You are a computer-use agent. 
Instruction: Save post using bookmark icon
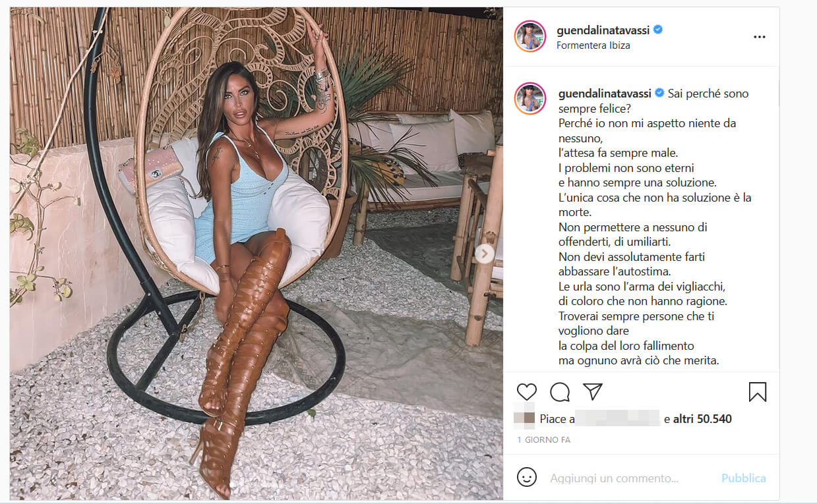pyautogui.click(x=758, y=392)
